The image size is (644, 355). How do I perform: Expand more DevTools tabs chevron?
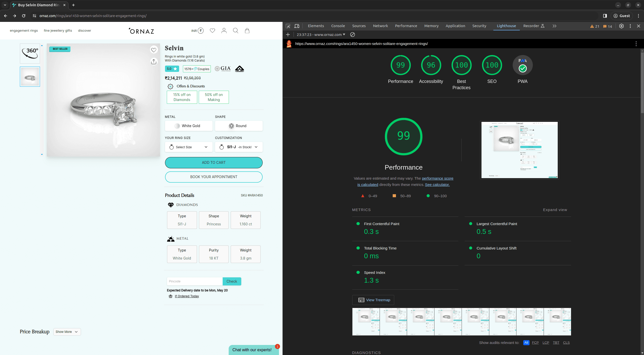pyautogui.click(x=554, y=26)
